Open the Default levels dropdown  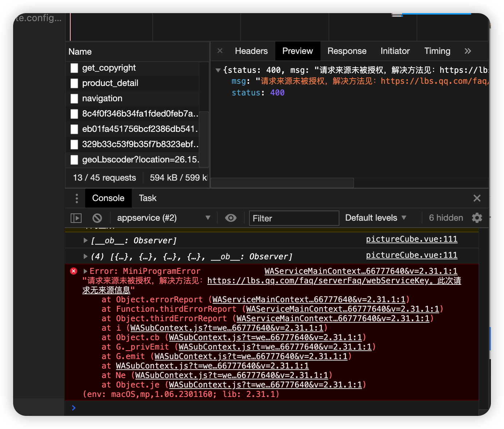click(x=375, y=218)
